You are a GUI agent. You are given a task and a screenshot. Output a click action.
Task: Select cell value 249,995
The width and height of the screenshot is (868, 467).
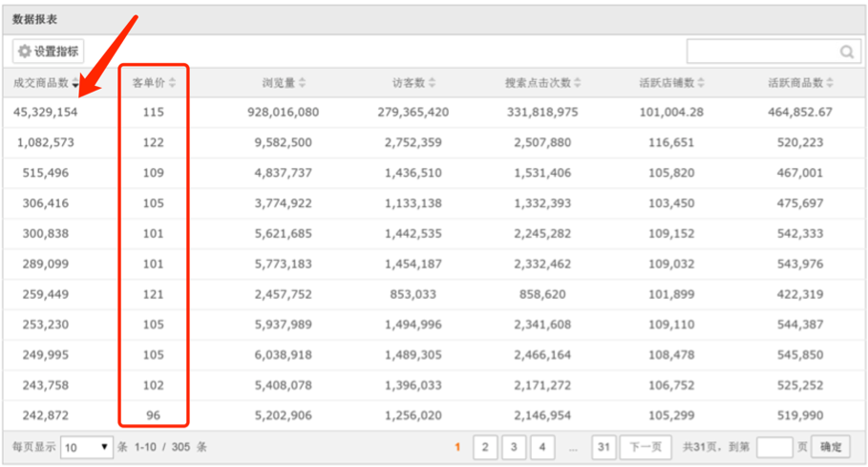[x=46, y=354]
